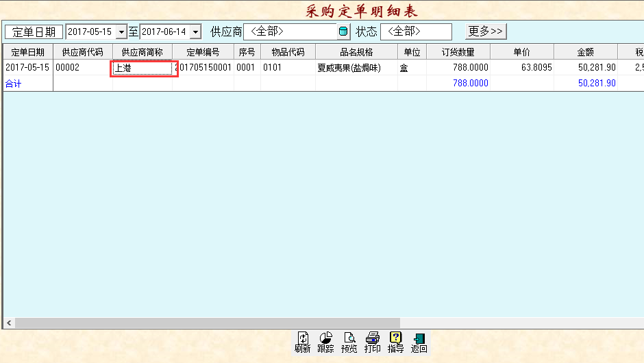Select the unit price cell 63.8095
This screenshot has width=644, height=363.
pyautogui.click(x=522, y=67)
